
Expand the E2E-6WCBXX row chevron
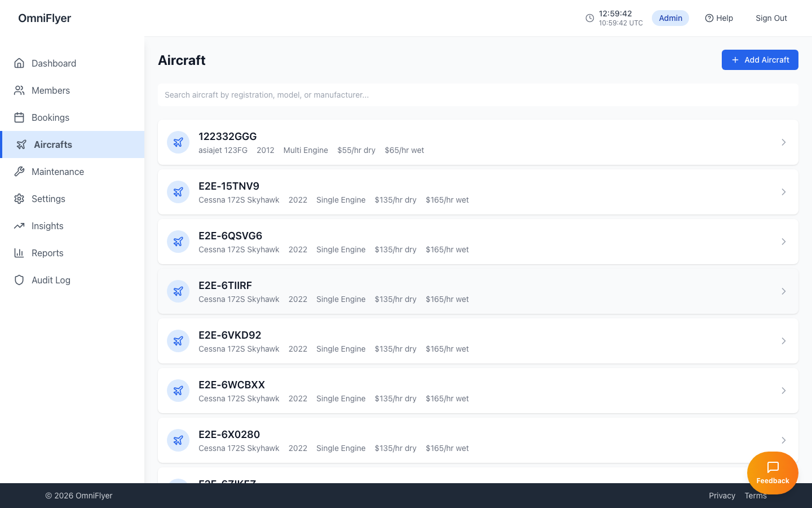coord(784,391)
